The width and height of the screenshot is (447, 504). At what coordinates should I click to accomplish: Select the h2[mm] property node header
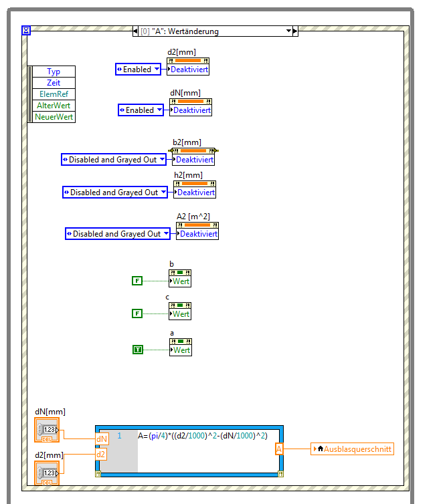(194, 184)
